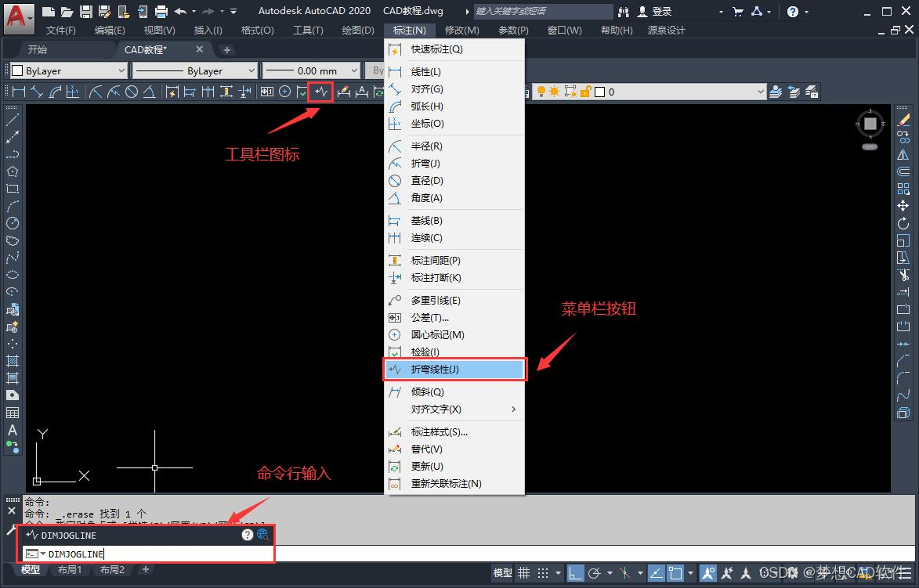Select the Hatch draw tool
919x588 pixels.
13,361
